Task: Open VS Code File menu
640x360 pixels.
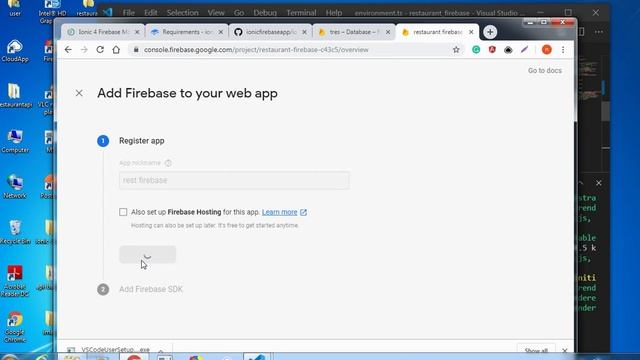Action: pos(129,13)
